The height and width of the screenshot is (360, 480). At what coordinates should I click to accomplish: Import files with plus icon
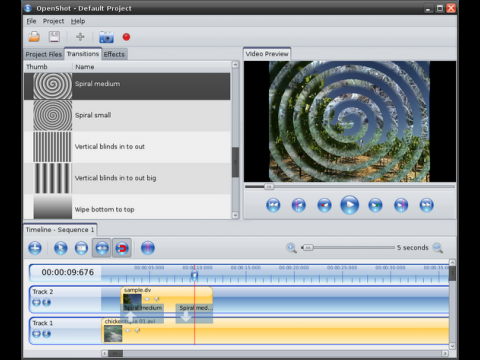80,37
